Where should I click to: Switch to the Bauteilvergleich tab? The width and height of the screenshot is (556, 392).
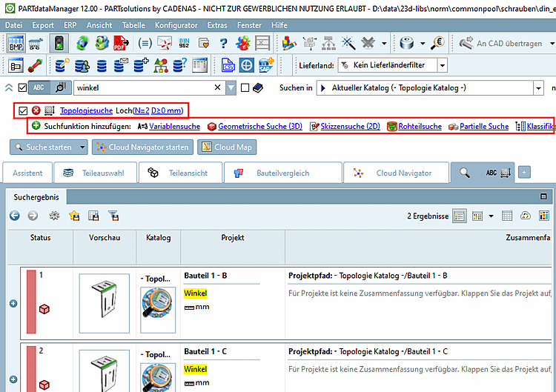coord(282,173)
